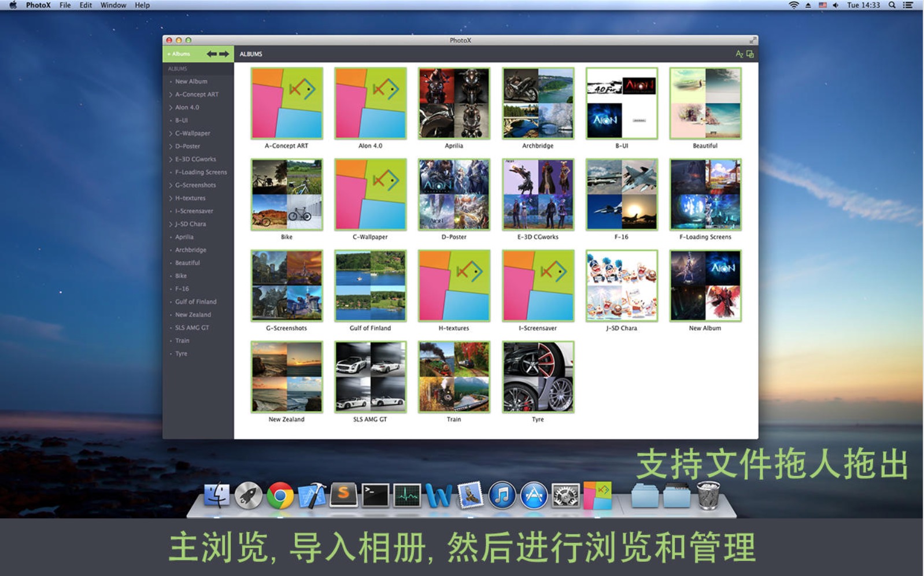
Task: Open the Edit menu
Action: [x=86, y=5]
